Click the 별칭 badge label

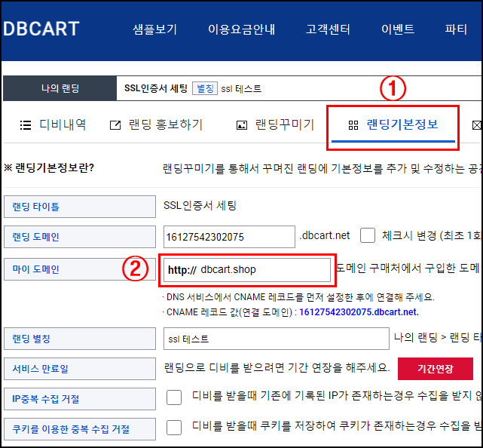[205, 88]
